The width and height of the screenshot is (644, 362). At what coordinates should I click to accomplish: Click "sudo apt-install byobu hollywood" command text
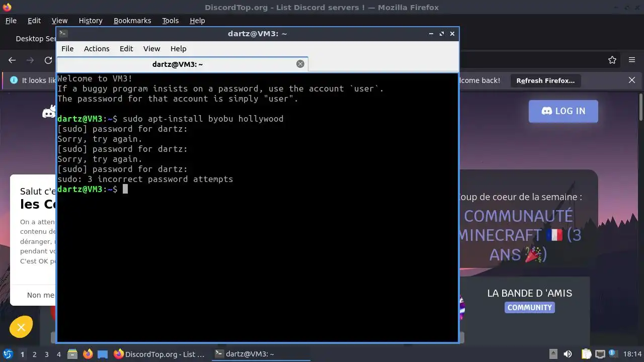point(203,119)
